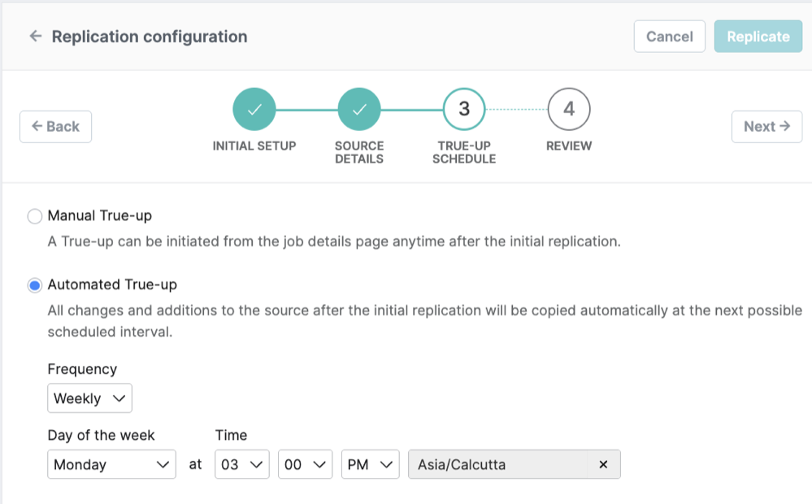Open the Day of the week dropdown
The height and width of the screenshot is (504, 812).
tap(111, 464)
